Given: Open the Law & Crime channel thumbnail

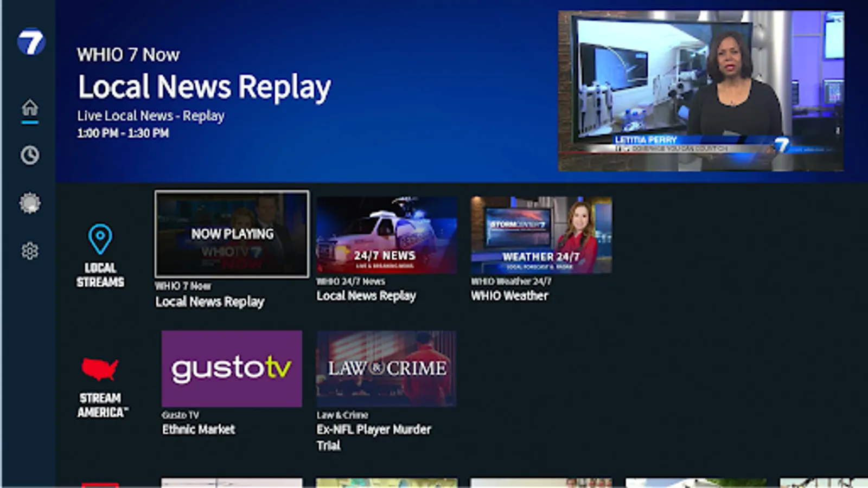Looking at the screenshot, I should 386,369.
